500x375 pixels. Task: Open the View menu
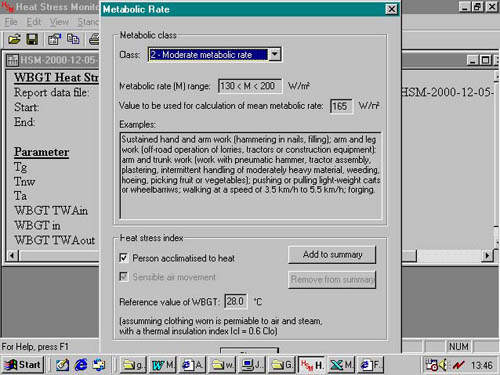[x=59, y=22]
